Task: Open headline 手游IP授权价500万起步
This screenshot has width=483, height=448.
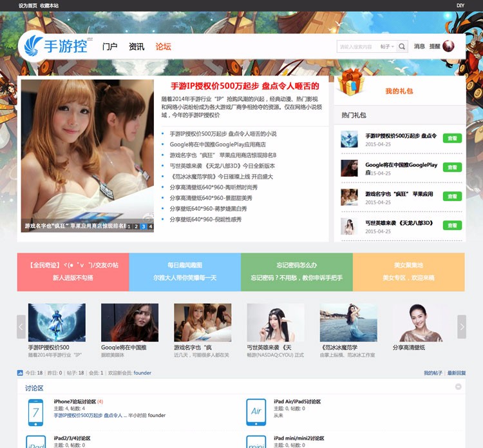Action: (245, 86)
